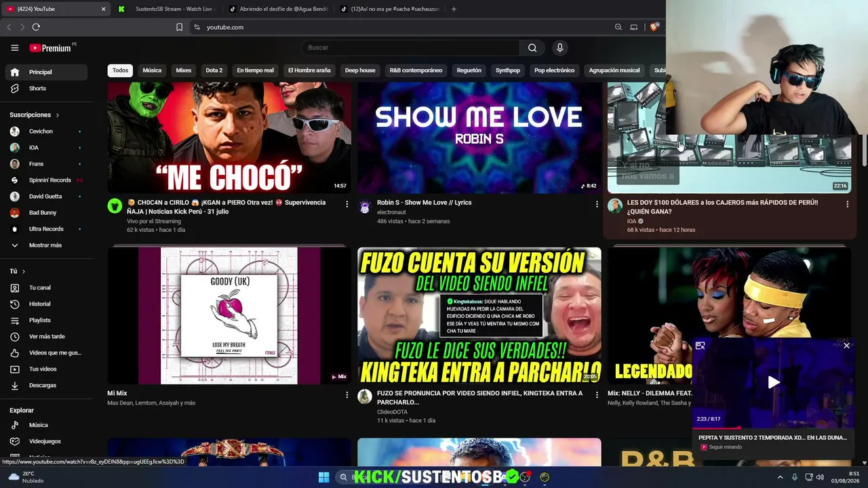Image resolution: width=868 pixels, height=488 pixels.
Task: Click the zoom magnifier in address bar
Action: coord(618,27)
